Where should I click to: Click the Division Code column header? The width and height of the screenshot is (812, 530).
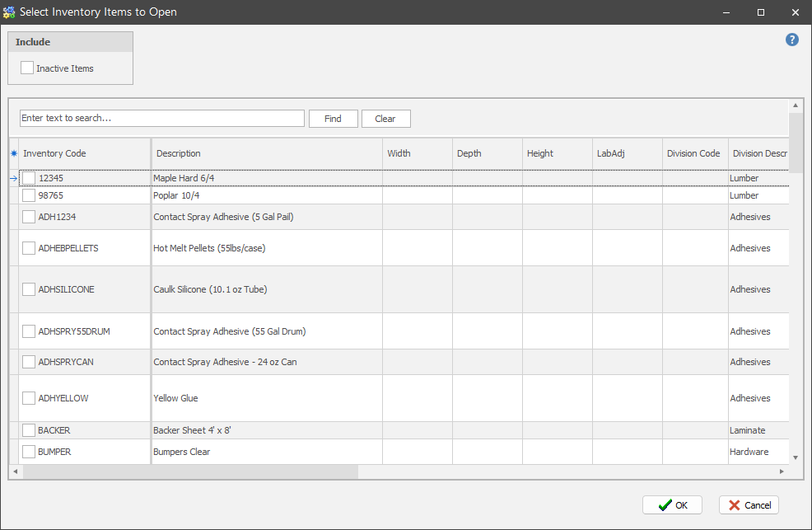693,153
